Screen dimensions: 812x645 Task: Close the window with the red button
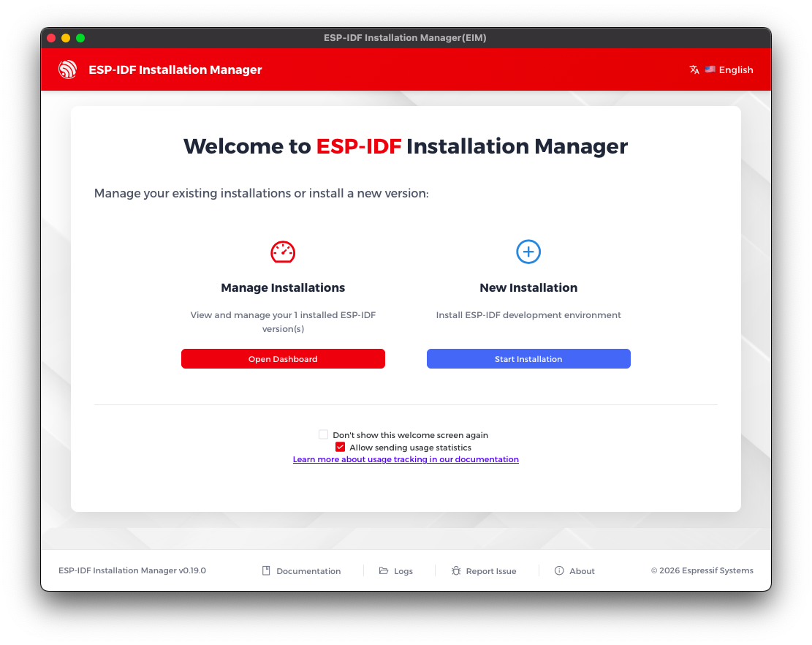point(51,38)
